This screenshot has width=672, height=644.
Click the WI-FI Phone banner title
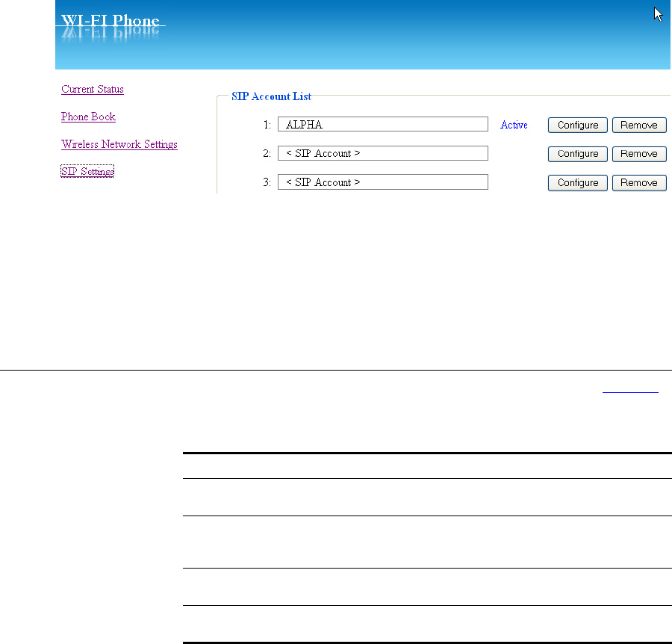pyautogui.click(x=111, y=20)
